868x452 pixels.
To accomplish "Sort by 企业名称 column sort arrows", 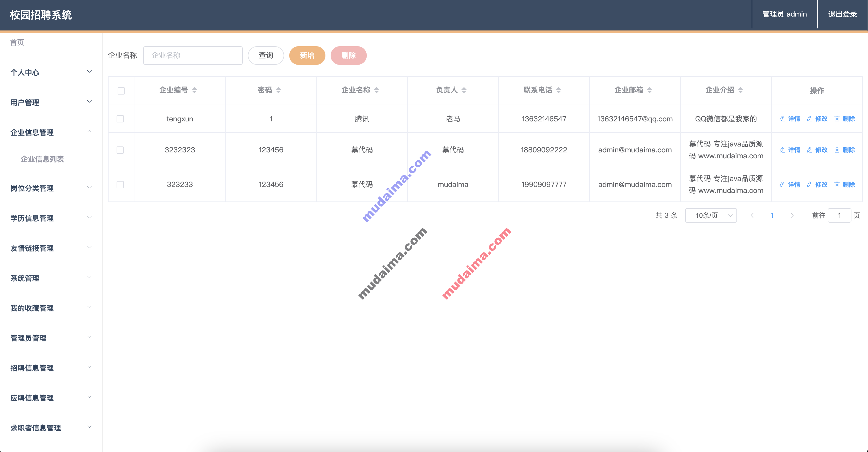I will (x=377, y=90).
